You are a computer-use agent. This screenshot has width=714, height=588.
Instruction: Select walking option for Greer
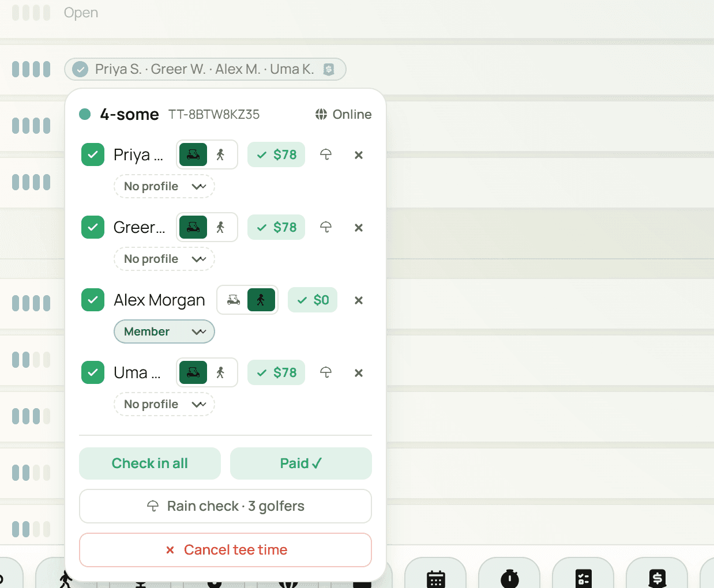coord(220,227)
